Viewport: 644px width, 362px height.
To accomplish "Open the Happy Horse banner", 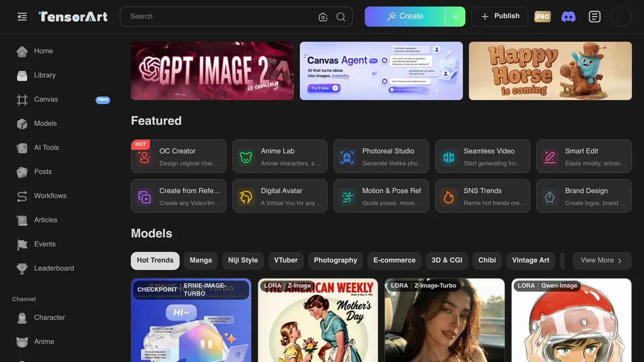I will pos(550,71).
